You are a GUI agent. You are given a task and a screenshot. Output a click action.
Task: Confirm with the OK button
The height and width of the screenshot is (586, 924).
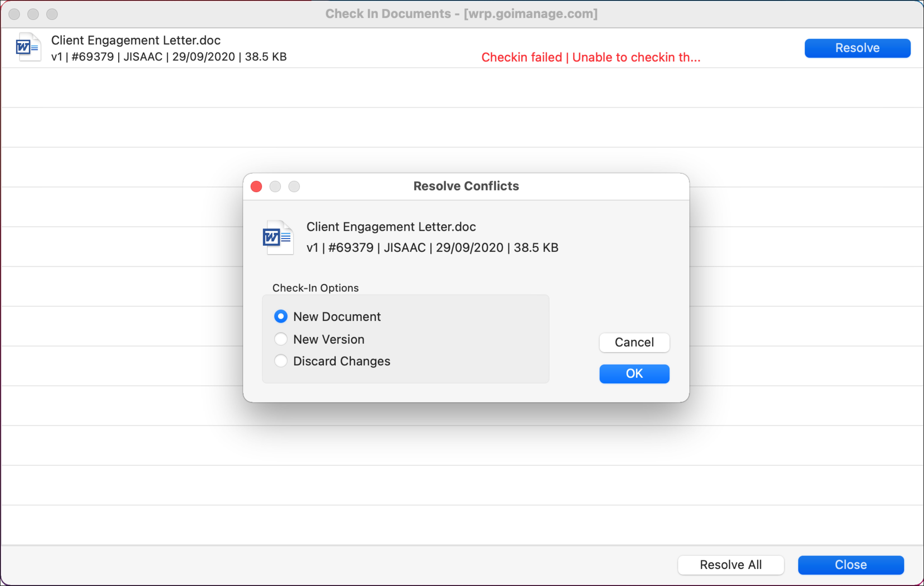634,374
